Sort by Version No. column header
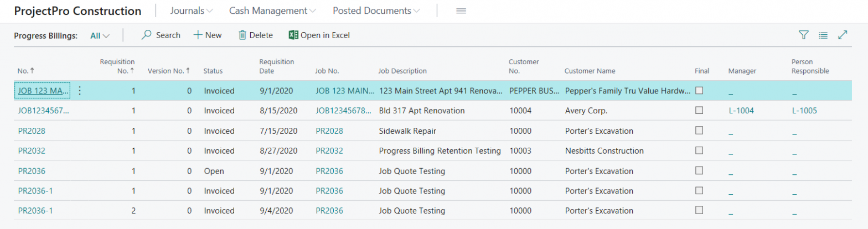The image size is (868, 229). 169,71
